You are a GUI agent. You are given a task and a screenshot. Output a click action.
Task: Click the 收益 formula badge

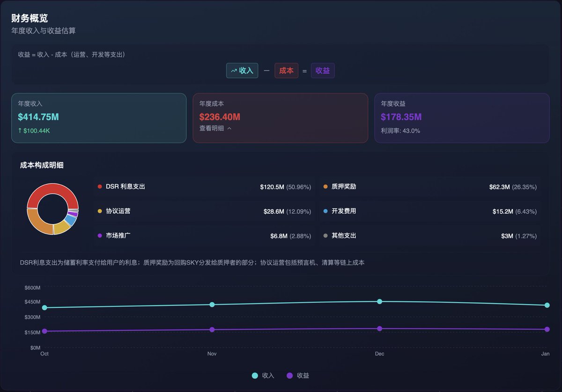pos(323,71)
